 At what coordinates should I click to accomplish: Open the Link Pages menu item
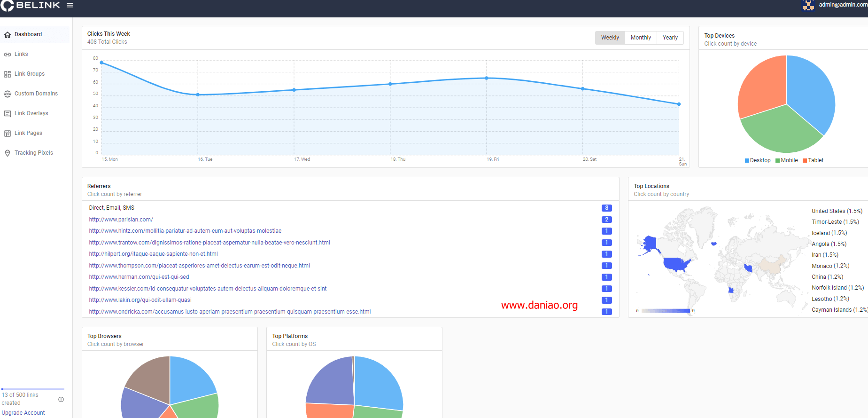pyautogui.click(x=35, y=133)
